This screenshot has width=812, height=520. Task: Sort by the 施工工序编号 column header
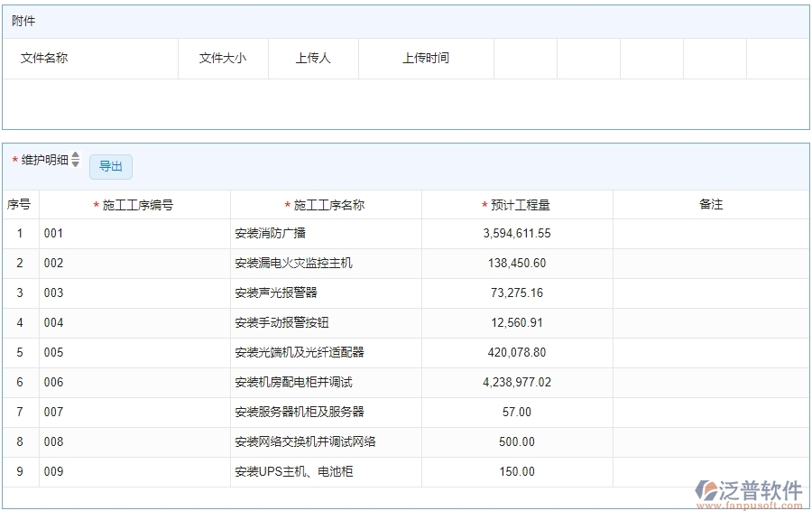pos(135,204)
